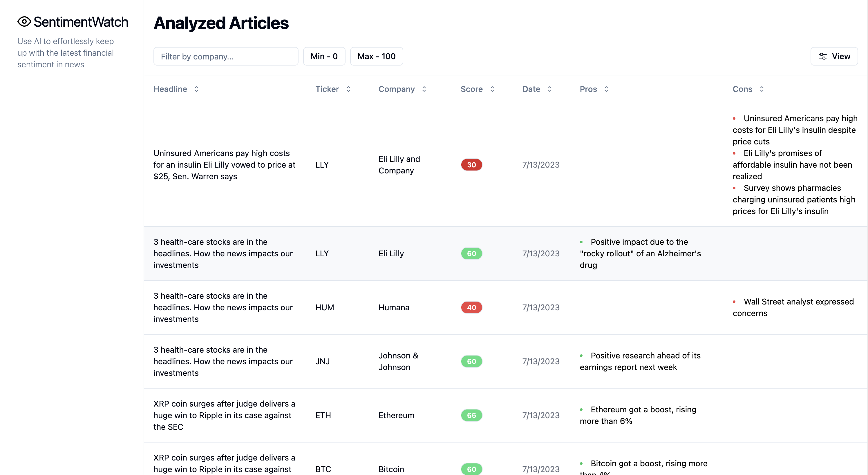The height and width of the screenshot is (475, 868).
Task: Click the SentimentWatch eye logo icon
Action: click(x=24, y=22)
